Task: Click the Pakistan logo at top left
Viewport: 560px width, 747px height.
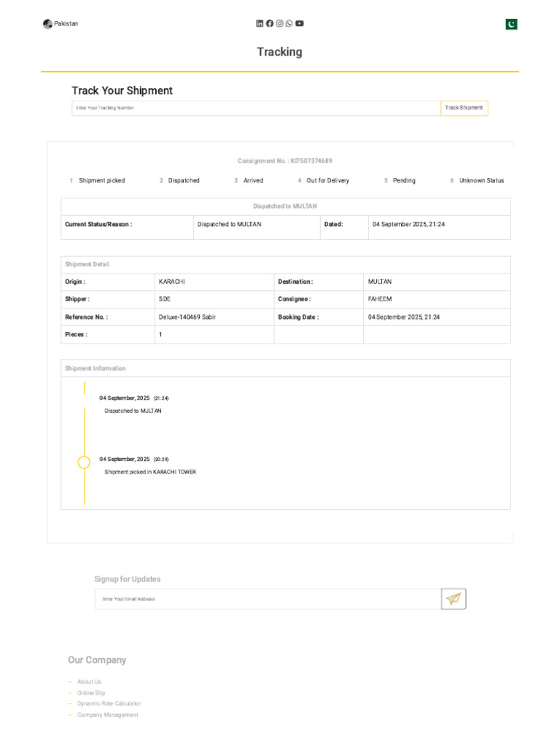Action: pos(61,24)
